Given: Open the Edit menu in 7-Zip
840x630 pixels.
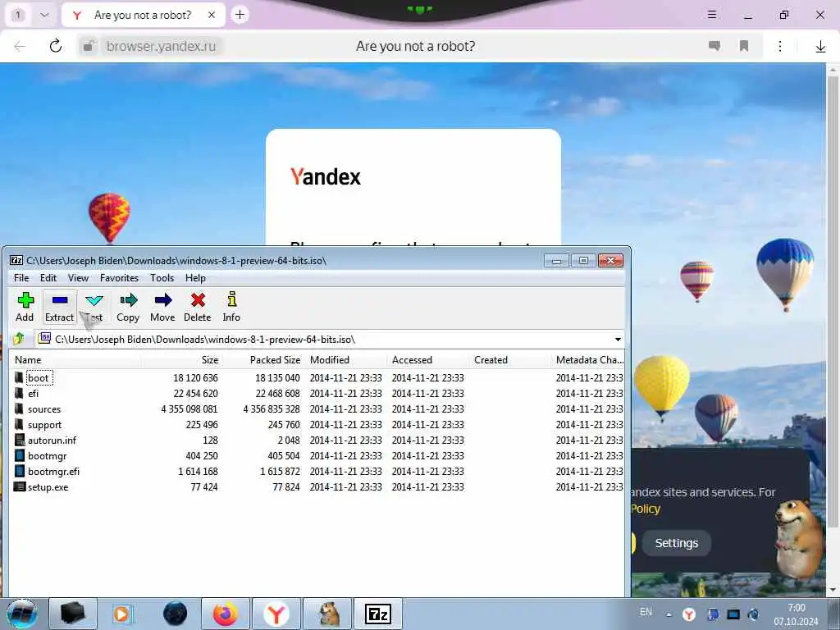Looking at the screenshot, I should [x=48, y=278].
